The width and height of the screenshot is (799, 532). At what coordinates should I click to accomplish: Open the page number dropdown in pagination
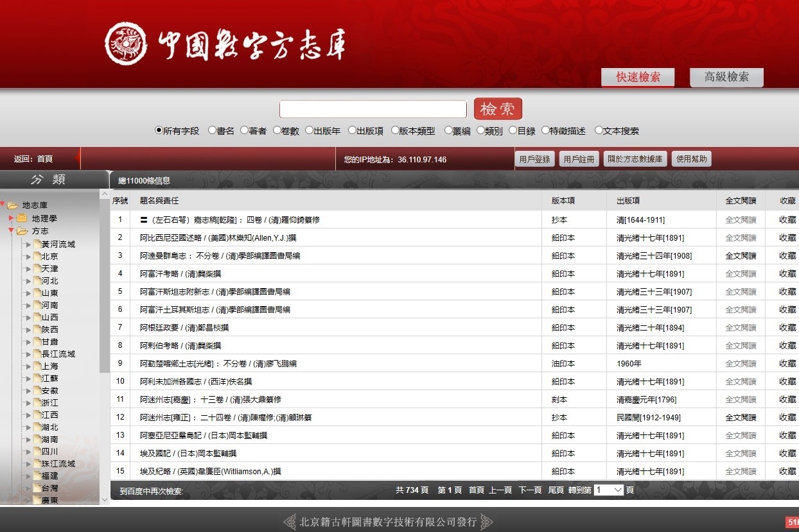(x=609, y=490)
